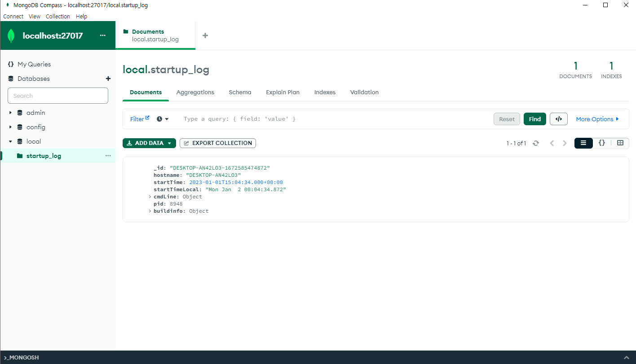Click the 1 DOCUMENTS count

pyautogui.click(x=575, y=70)
